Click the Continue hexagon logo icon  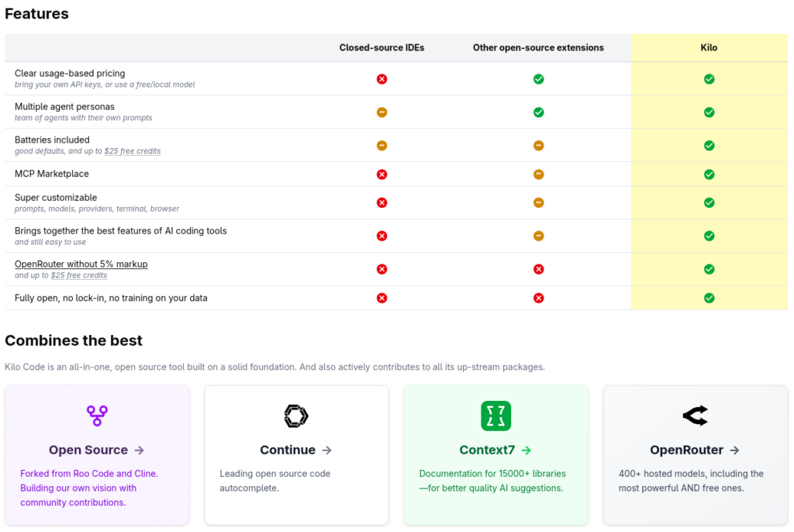pos(296,416)
